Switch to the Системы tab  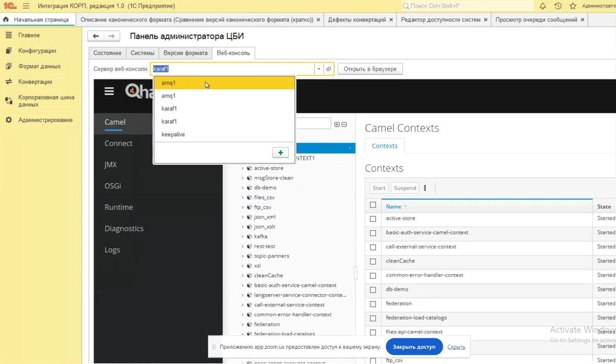[142, 53]
